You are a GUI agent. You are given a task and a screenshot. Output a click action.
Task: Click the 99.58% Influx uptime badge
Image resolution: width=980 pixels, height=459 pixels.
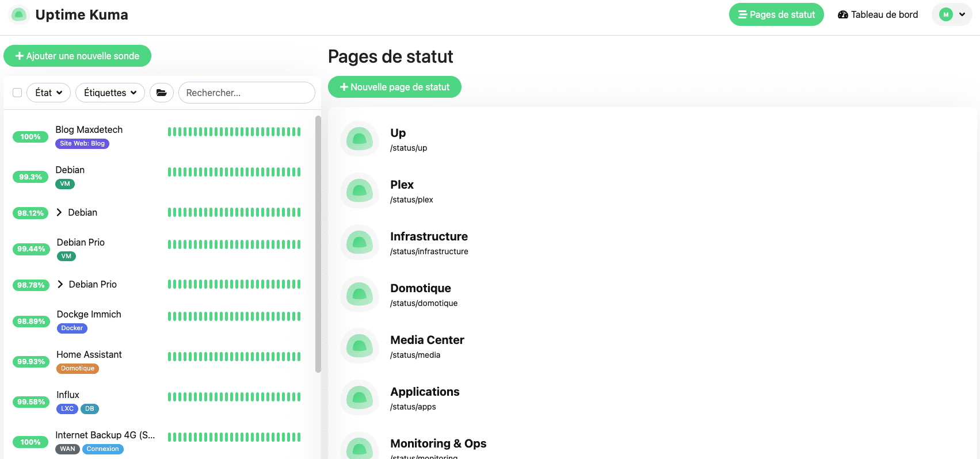pos(31,402)
